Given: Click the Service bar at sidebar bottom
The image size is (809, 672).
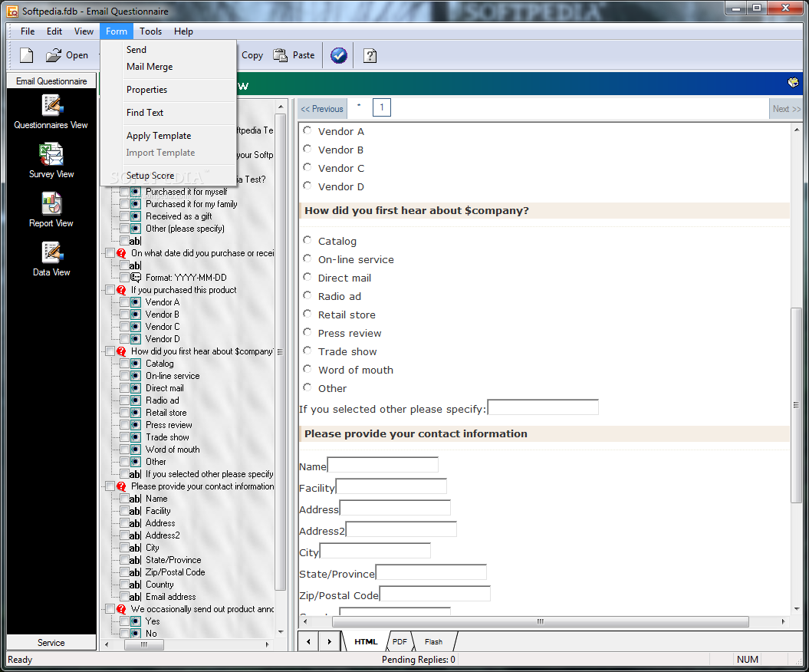Looking at the screenshot, I should [x=51, y=643].
